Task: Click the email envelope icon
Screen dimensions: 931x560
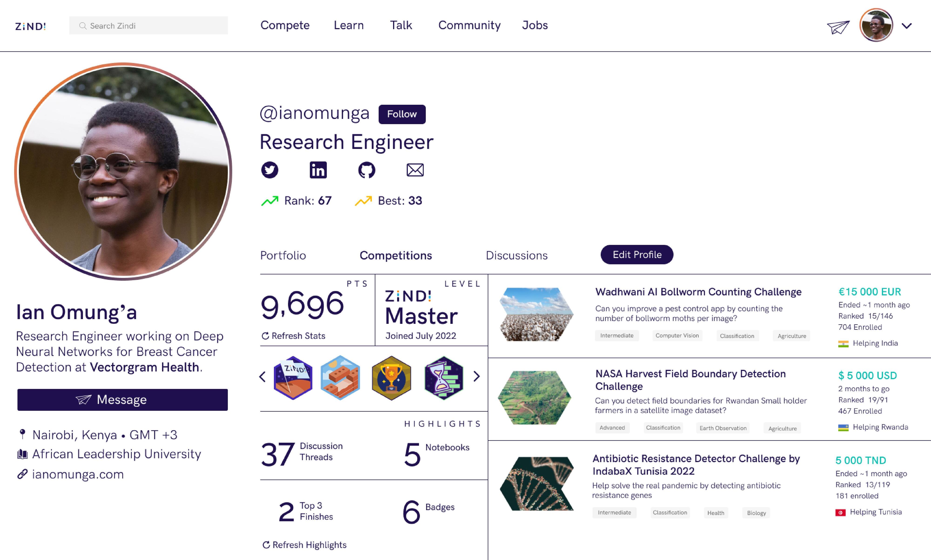Action: pos(415,170)
